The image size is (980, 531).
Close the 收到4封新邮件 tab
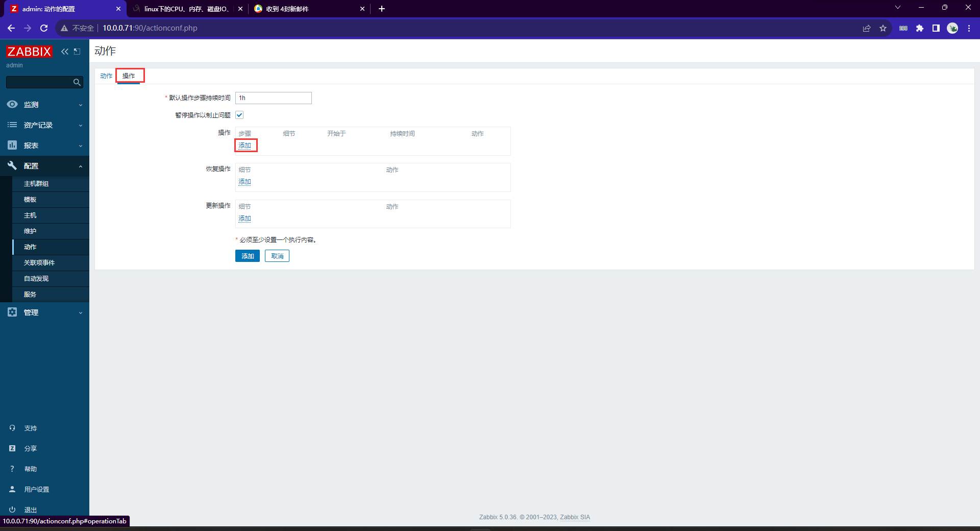(x=362, y=9)
